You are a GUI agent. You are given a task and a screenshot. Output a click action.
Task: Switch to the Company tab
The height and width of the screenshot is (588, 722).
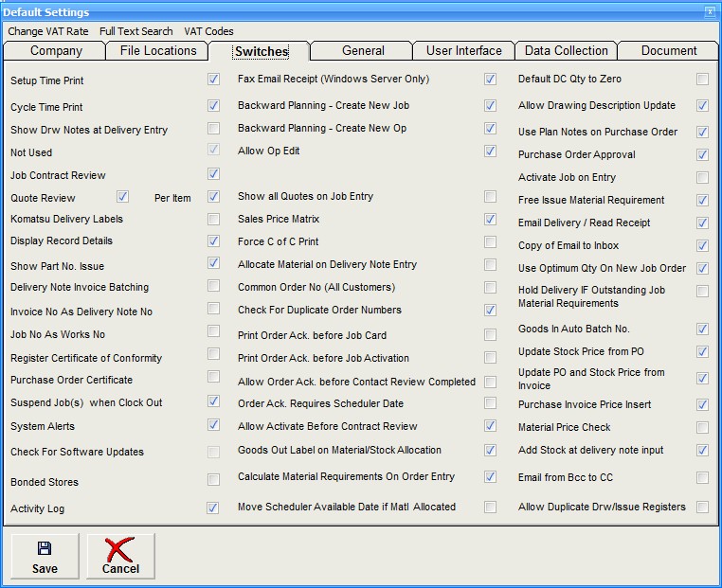coord(56,51)
